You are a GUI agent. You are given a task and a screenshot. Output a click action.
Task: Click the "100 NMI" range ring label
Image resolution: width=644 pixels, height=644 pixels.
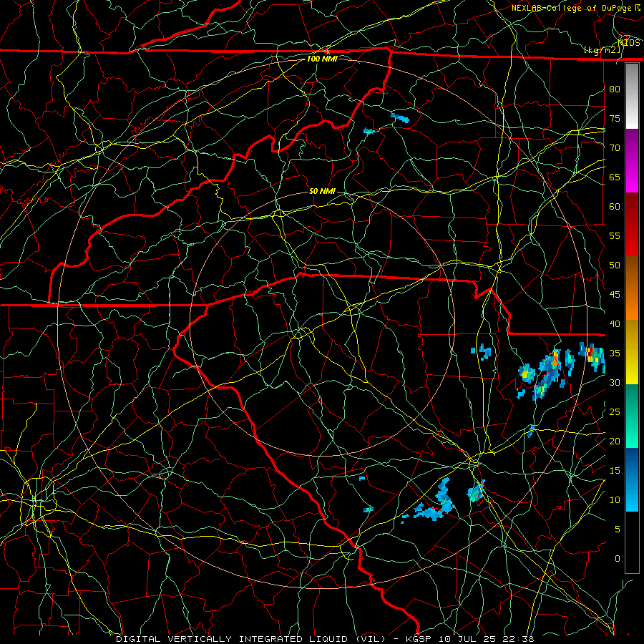pyautogui.click(x=322, y=59)
